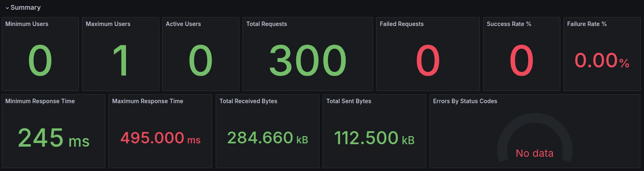Screen dimensions: 644x171
Task: Open the Maximum Response Time panel title
Action: 147,101
